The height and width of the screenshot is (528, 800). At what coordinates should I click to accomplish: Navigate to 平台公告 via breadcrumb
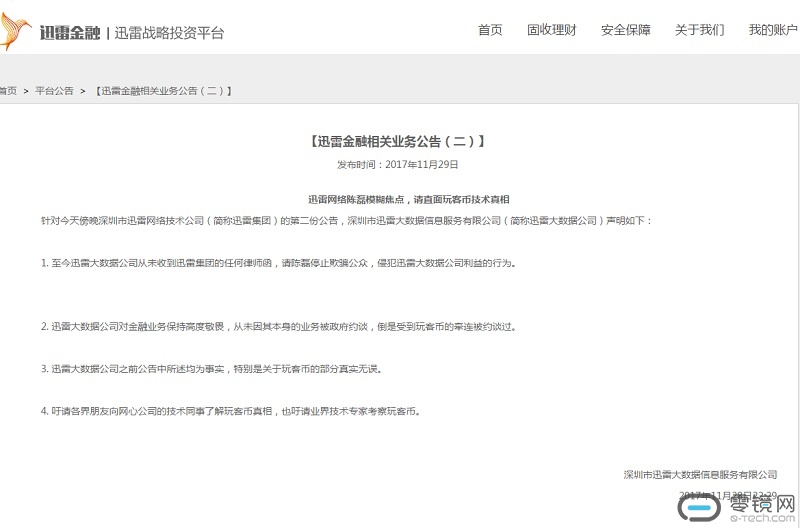tap(54, 91)
